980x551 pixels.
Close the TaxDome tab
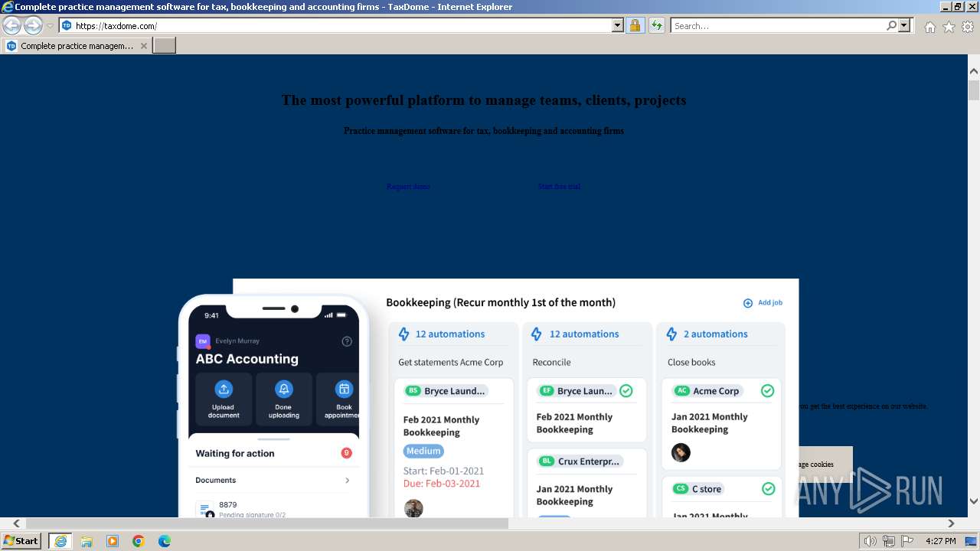click(x=143, y=46)
